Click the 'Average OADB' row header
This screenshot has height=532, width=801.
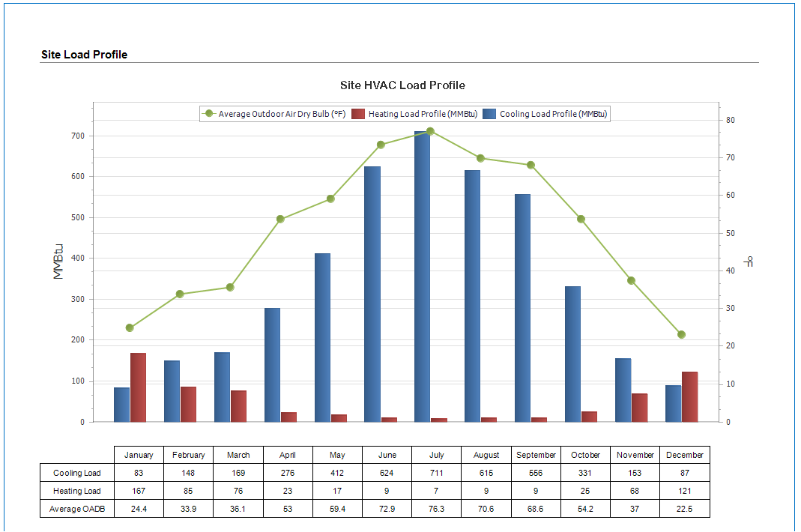pos(77,509)
